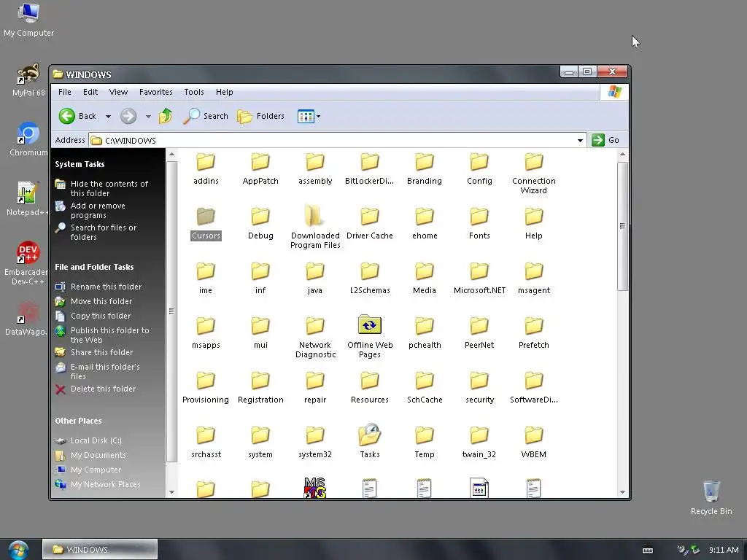
Task: Select the Recycle Bin desktop icon
Action: pyautogui.click(x=711, y=497)
